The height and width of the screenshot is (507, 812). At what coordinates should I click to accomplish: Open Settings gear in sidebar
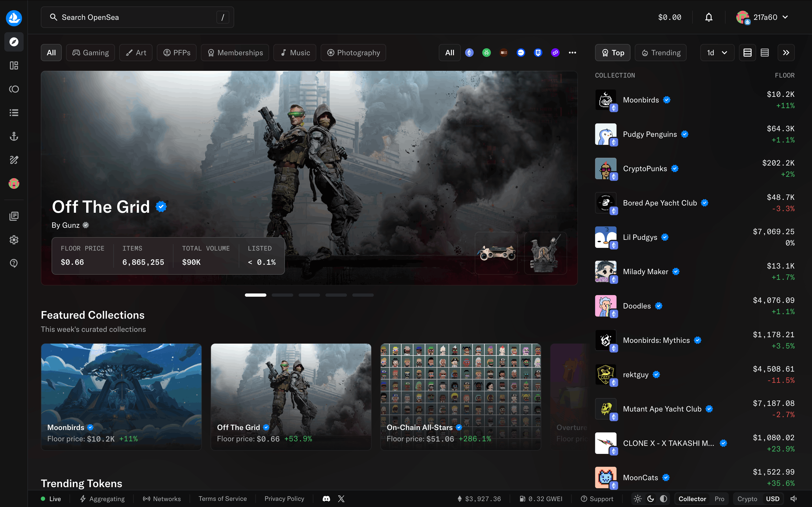(14, 240)
